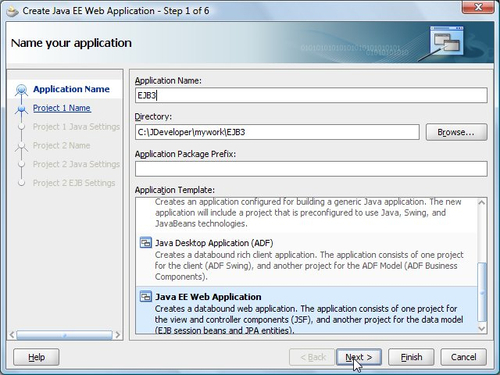Click the Application Name step node icon
This screenshot has width=500, height=375.
[x=21, y=90]
